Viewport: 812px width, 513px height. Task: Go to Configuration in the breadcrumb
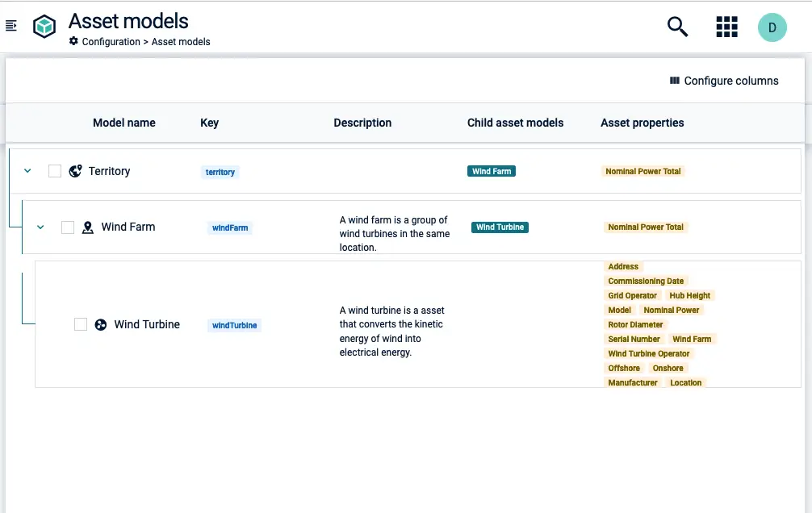[x=111, y=42]
